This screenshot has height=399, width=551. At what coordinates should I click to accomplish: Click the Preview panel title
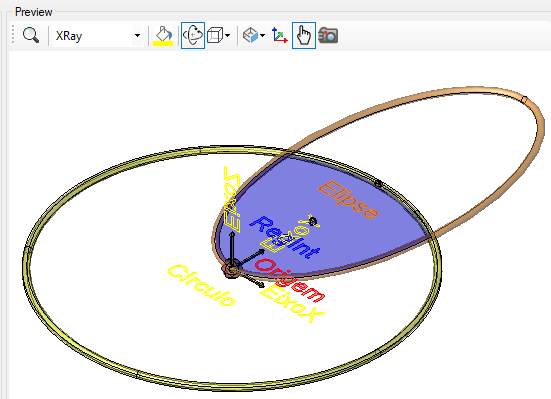(x=34, y=12)
